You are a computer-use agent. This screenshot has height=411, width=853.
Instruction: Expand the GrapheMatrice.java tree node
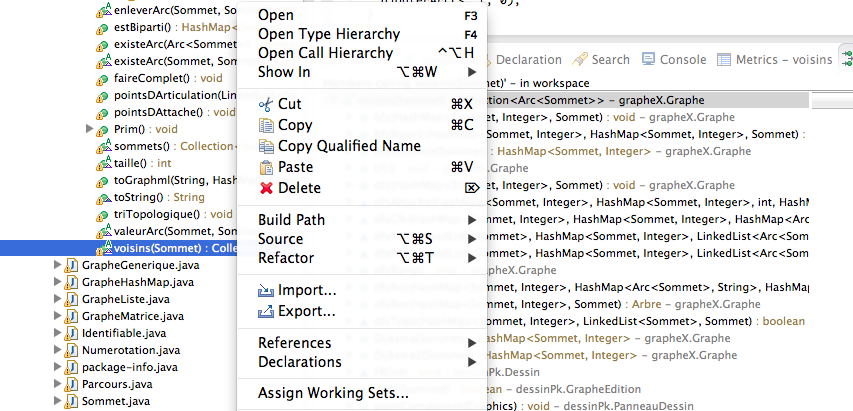57,316
